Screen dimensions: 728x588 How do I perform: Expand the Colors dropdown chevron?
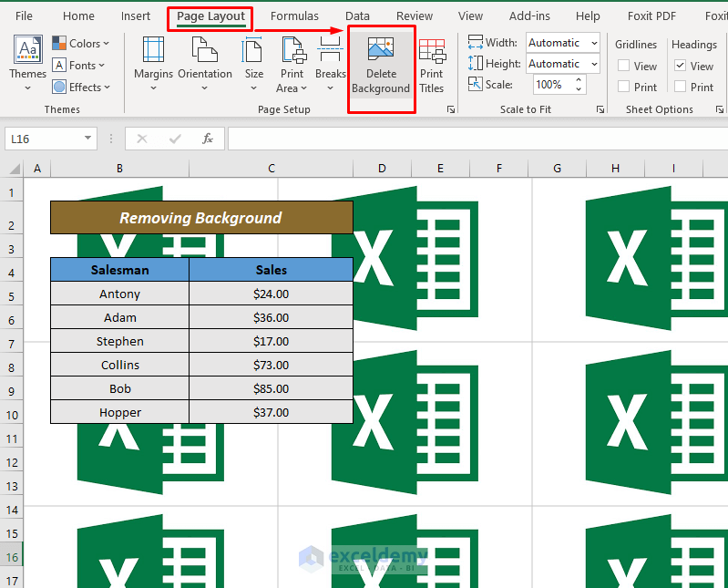[x=107, y=43]
